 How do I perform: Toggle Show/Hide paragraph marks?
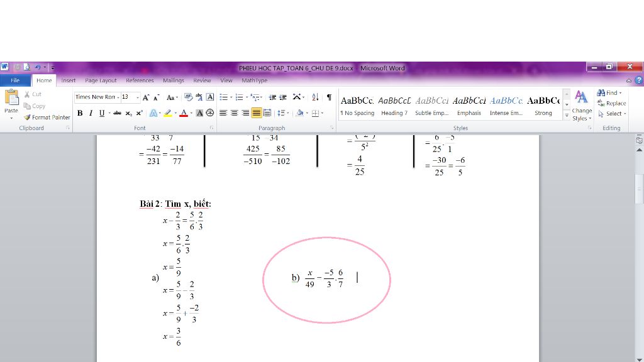[330, 97]
